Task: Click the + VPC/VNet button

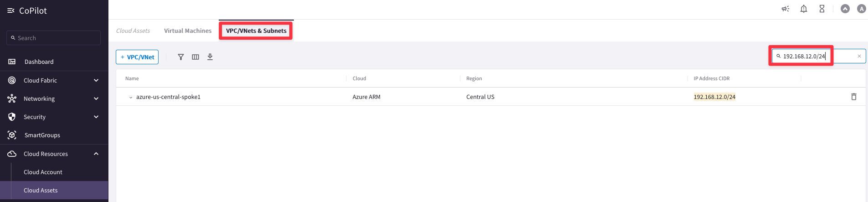Action: point(137,57)
